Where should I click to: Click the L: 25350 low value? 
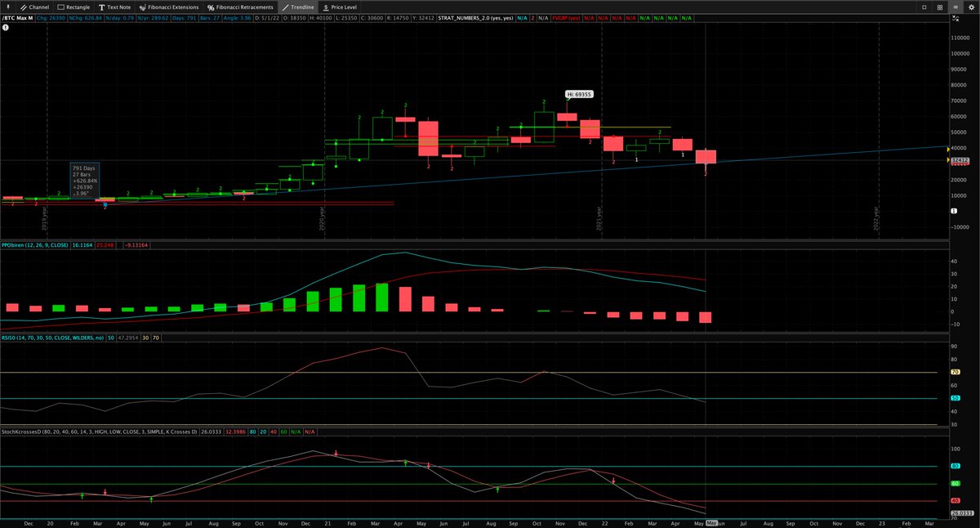coord(347,17)
